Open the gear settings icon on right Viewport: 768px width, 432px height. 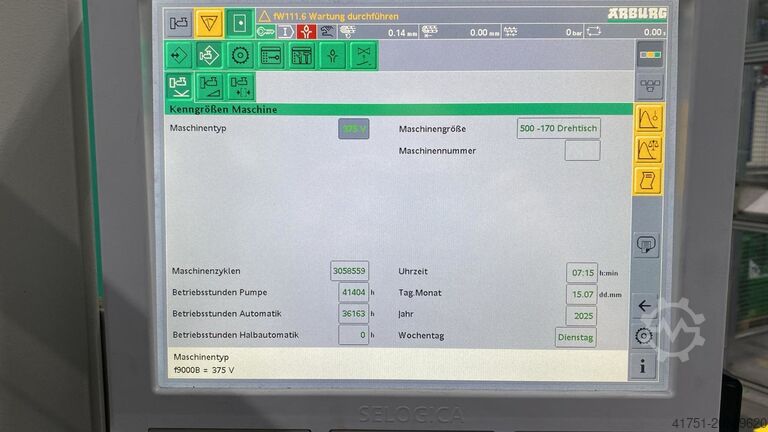tap(644, 336)
